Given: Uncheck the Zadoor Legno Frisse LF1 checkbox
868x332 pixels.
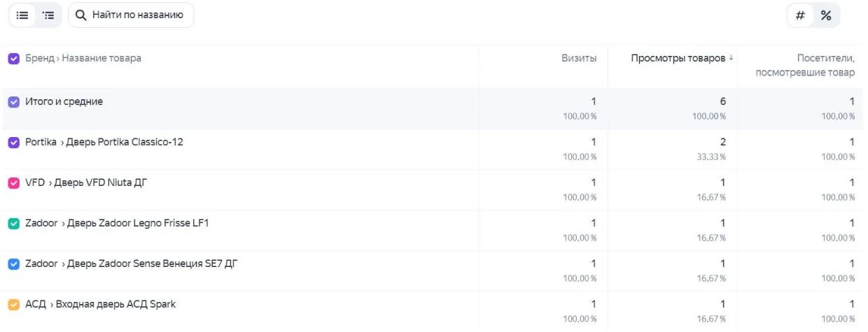Looking at the screenshot, I should 13,224.
